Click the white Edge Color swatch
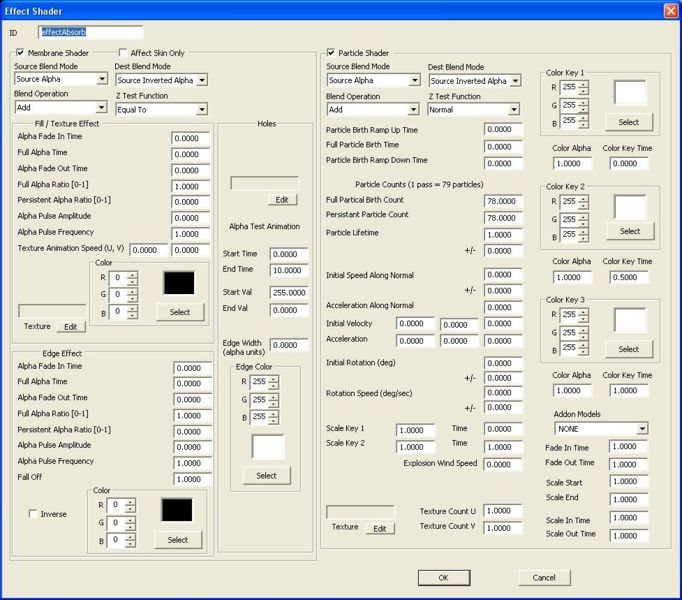 pos(268,446)
